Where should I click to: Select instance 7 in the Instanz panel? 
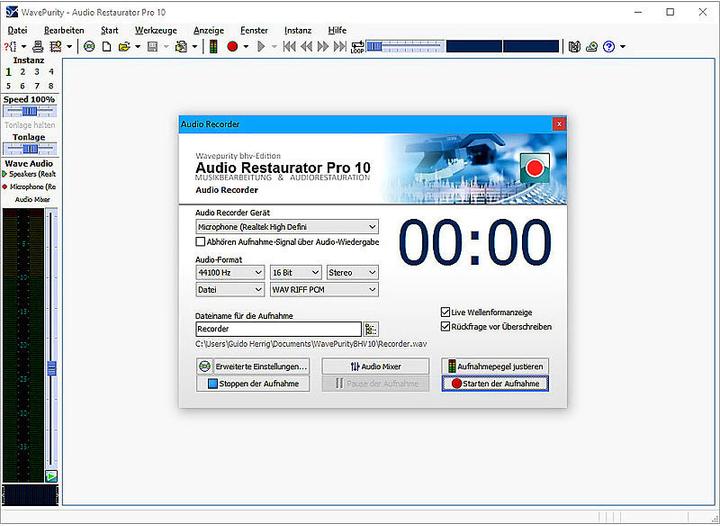[37, 86]
